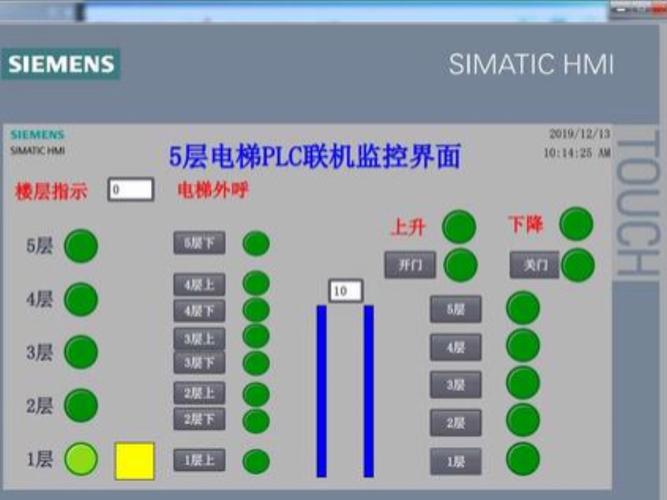667x500 pixels.
Task: Click the light green 1层 floor indicator lamp
Action: 81,459
